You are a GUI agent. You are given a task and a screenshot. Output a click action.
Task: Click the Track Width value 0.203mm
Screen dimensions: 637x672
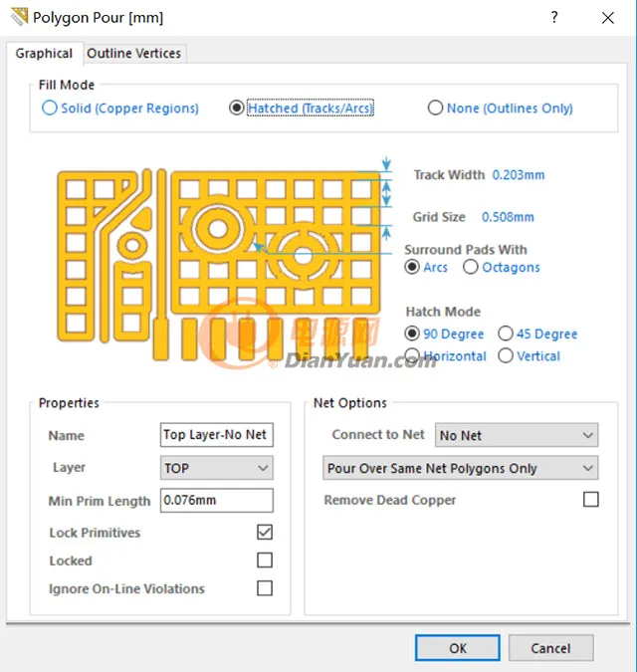[518, 175]
